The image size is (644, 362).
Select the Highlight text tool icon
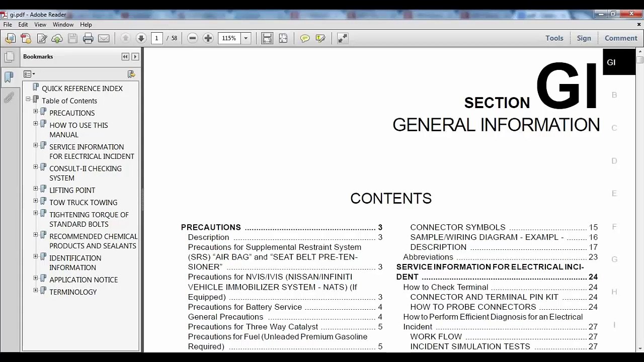pos(320,38)
